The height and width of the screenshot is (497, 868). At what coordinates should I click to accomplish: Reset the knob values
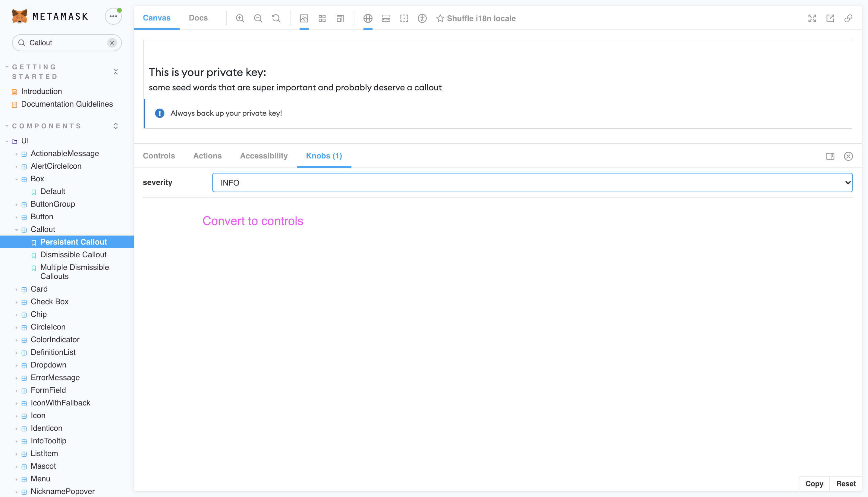point(845,483)
